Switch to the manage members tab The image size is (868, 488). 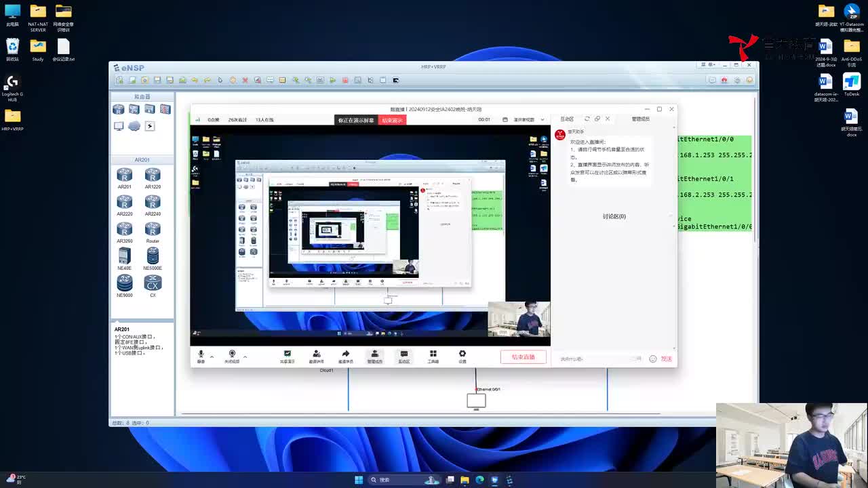640,119
